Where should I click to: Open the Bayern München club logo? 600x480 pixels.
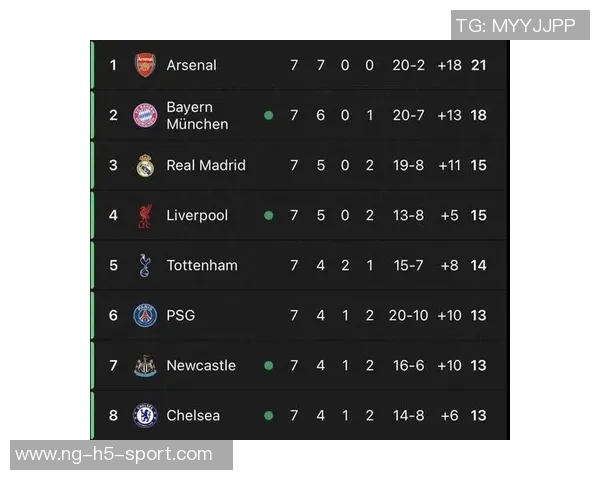(145, 115)
